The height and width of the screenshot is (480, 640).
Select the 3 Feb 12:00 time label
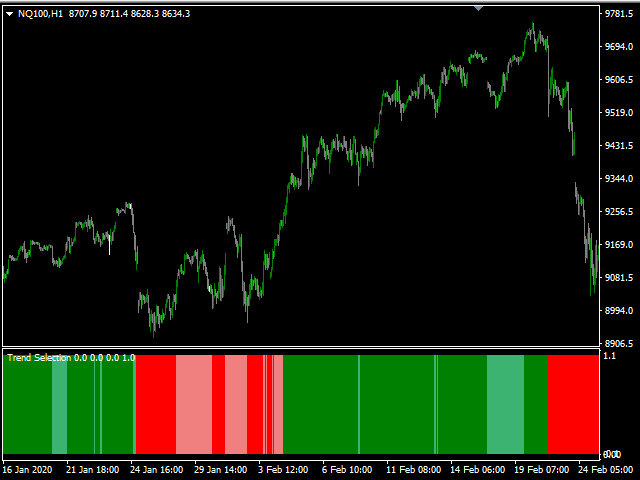click(x=284, y=468)
